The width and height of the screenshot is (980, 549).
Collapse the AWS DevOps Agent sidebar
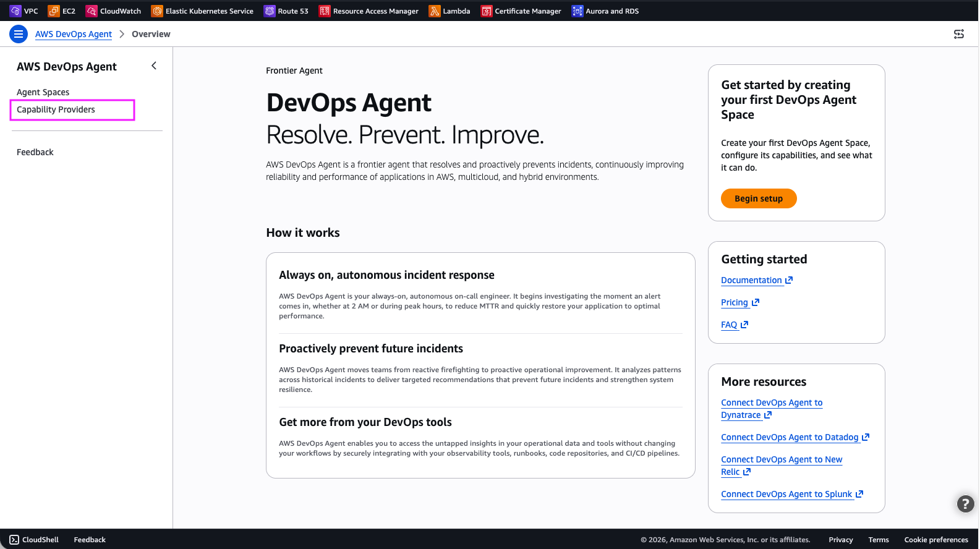pos(154,66)
